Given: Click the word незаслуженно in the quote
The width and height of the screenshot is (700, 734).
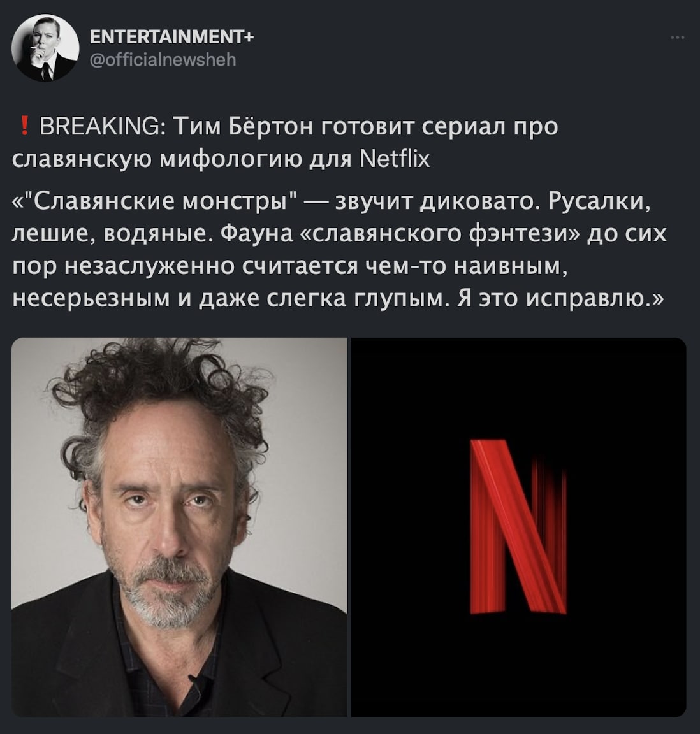Looking at the screenshot, I should (149, 266).
